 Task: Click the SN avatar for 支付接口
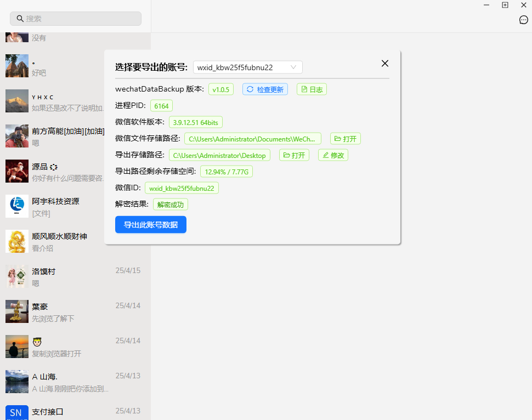coord(16,412)
